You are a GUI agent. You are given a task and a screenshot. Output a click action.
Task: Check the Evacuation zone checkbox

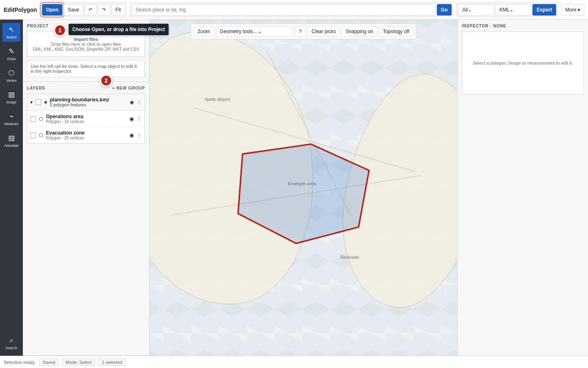tap(33, 135)
